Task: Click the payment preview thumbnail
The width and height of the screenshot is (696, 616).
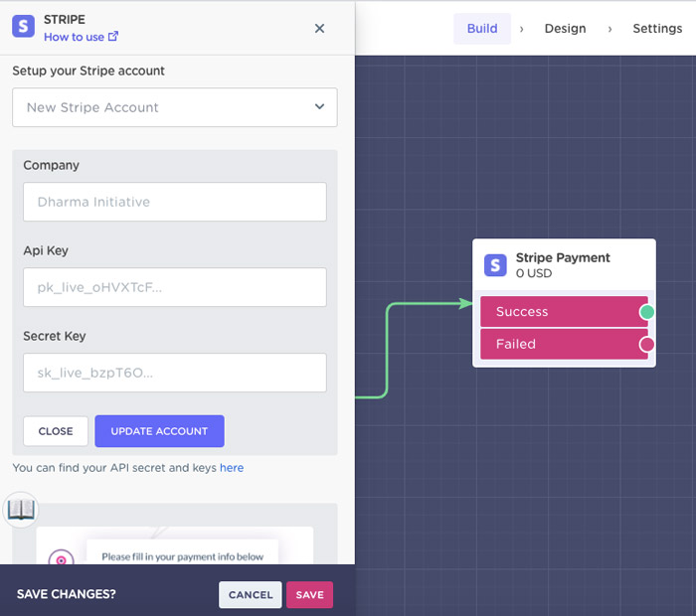Action: pyautogui.click(x=175, y=545)
